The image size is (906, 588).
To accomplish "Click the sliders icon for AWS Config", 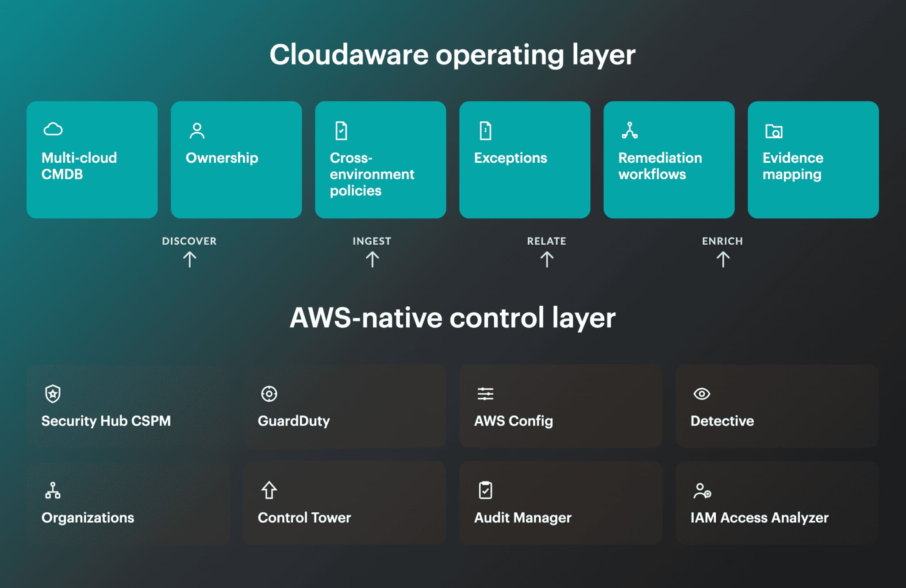I will [x=485, y=393].
